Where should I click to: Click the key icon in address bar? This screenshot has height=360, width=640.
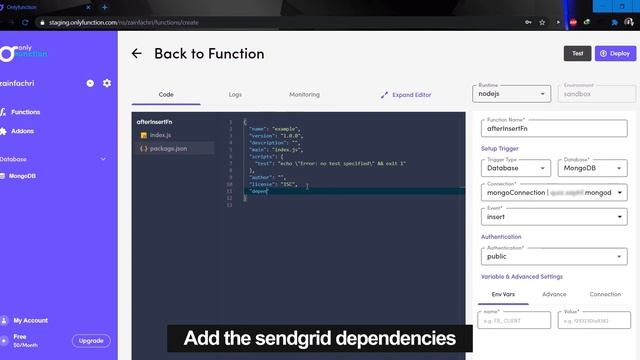[x=528, y=22]
